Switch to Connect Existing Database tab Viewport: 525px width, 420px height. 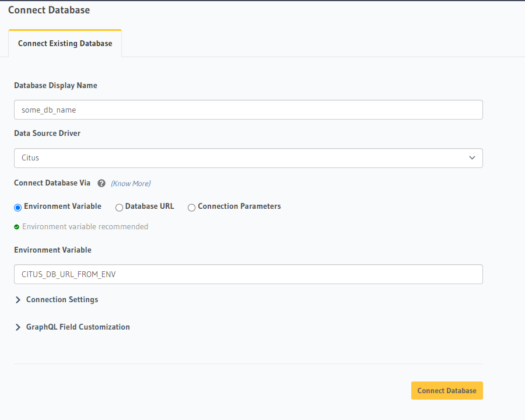pos(65,44)
